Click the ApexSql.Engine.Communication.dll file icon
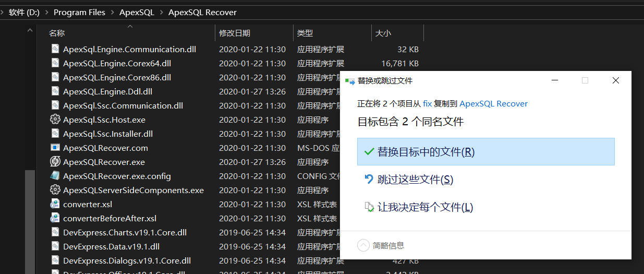The height and width of the screenshot is (274, 644). coord(55,49)
